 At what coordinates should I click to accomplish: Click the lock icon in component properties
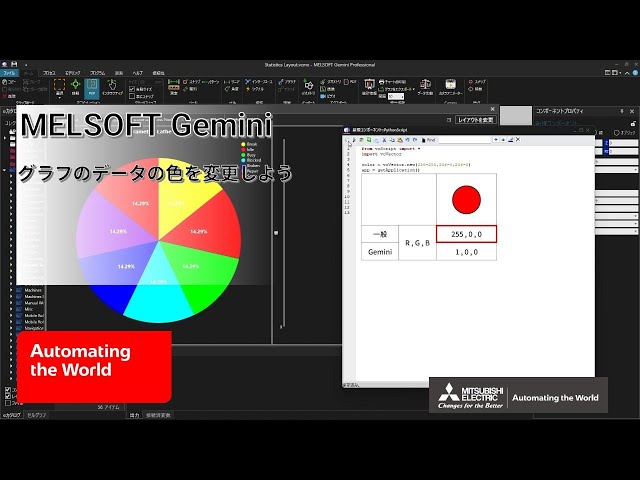click(633, 123)
